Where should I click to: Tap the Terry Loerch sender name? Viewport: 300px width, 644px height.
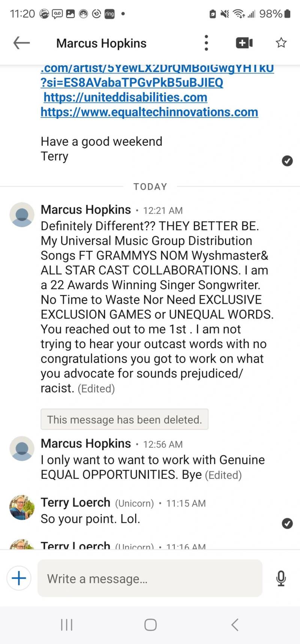[x=75, y=502]
